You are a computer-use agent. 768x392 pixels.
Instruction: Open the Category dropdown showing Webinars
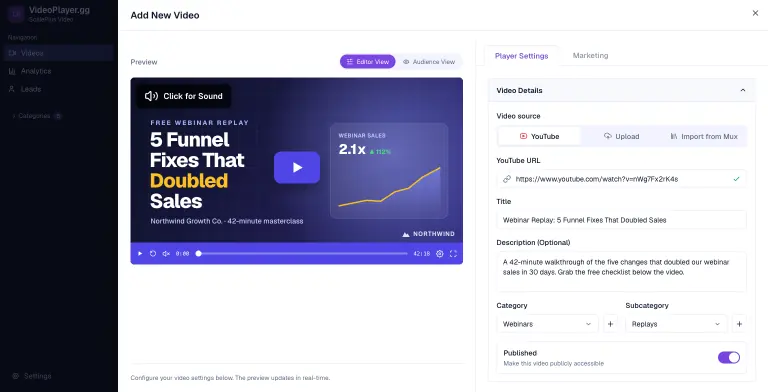tap(547, 324)
